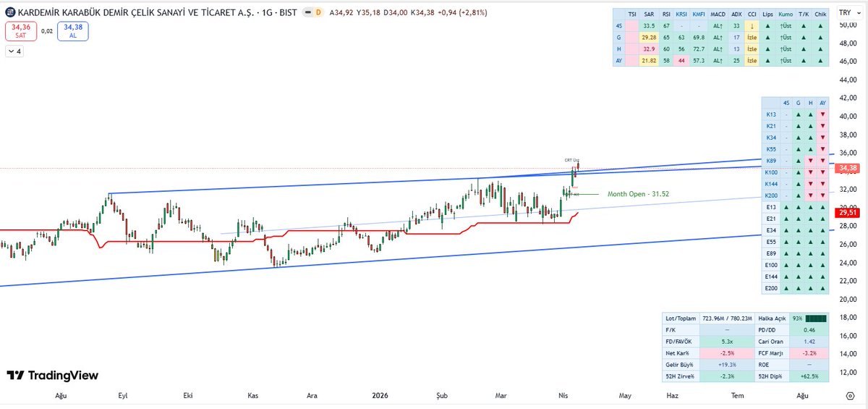Click the May month label on time axis
Viewport: 868px width, 409px height.
[625, 396]
